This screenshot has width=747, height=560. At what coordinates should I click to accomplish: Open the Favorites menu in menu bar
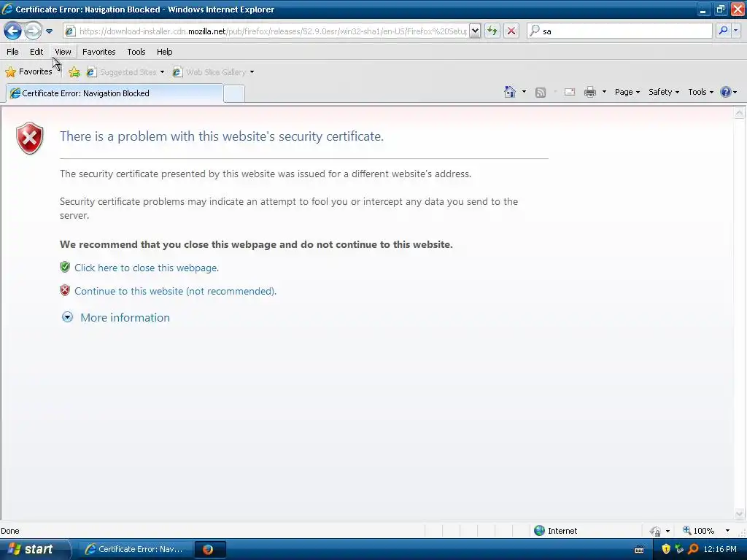(x=99, y=52)
